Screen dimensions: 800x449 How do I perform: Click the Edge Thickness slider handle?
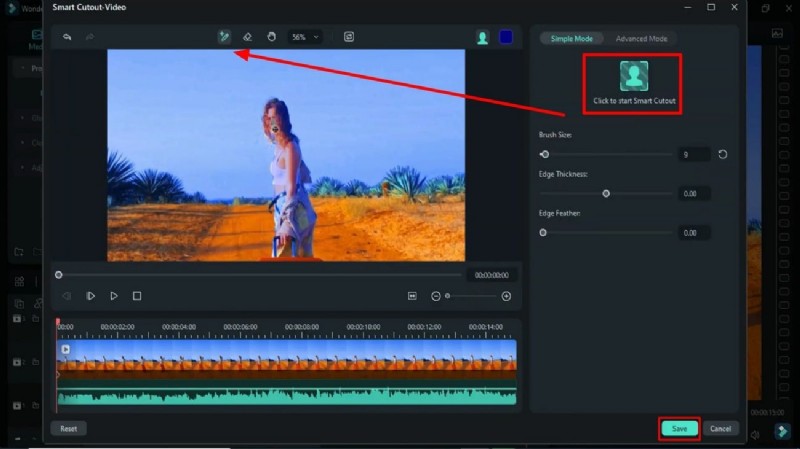[606, 193]
